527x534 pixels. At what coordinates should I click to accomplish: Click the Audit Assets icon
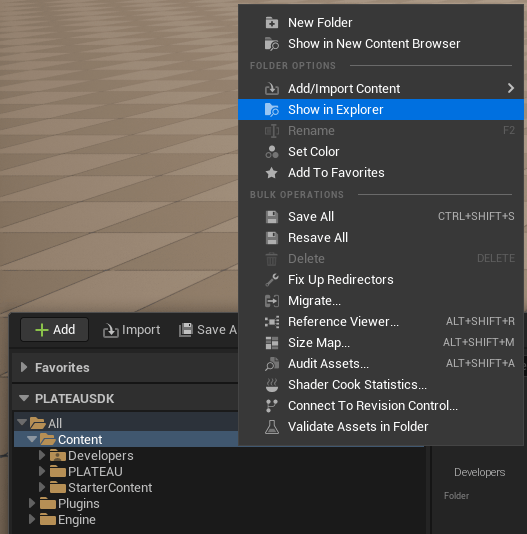tap(272, 364)
